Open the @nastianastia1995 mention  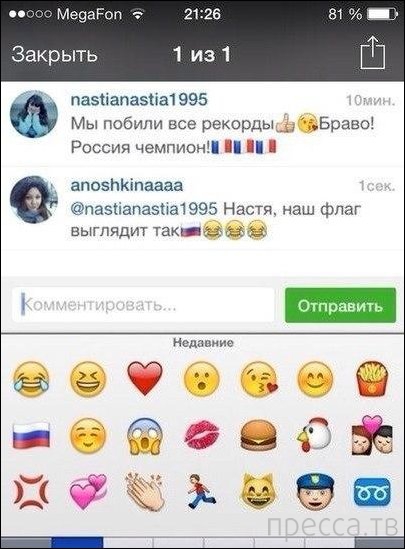click(x=144, y=209)
